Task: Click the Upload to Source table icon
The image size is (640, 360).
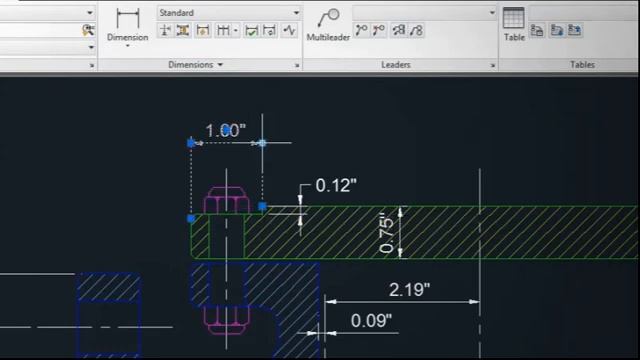Action: 575,30
